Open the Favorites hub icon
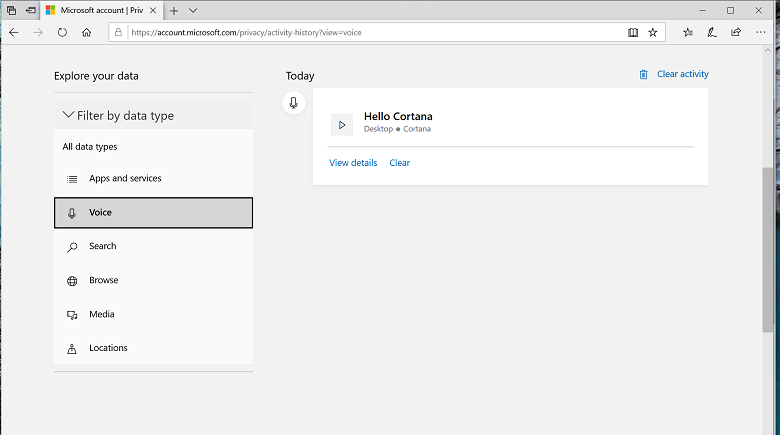The width and height of the screenshot is (780, 435). 688,32
